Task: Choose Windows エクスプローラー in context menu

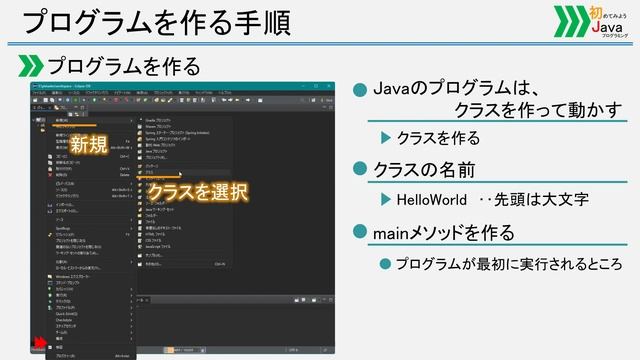Action: coord(92,276)
